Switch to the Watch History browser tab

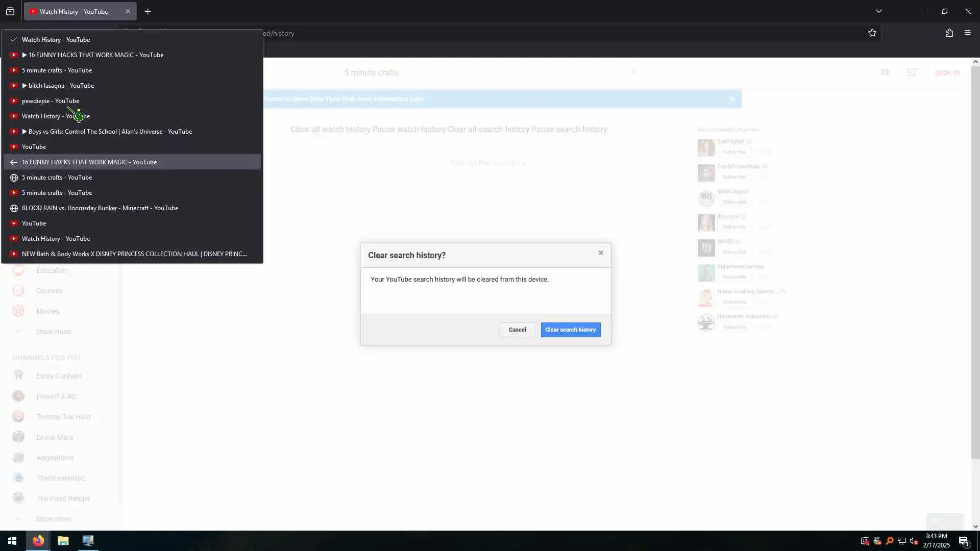[74, 11]
